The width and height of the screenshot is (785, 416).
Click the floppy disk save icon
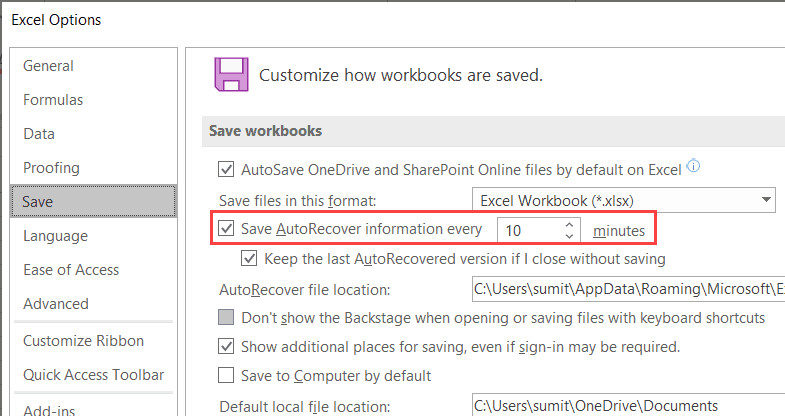tap(231, 75)
